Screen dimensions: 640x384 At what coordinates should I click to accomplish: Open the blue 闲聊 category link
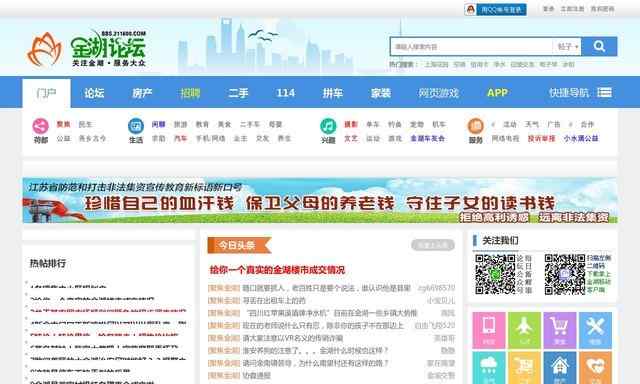click(158, 124)
